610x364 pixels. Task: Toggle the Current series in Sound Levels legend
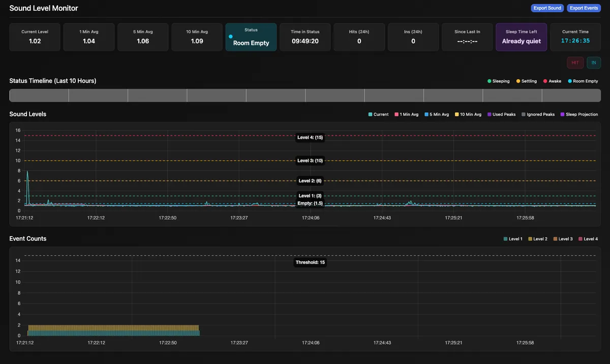tap(378, 114)
